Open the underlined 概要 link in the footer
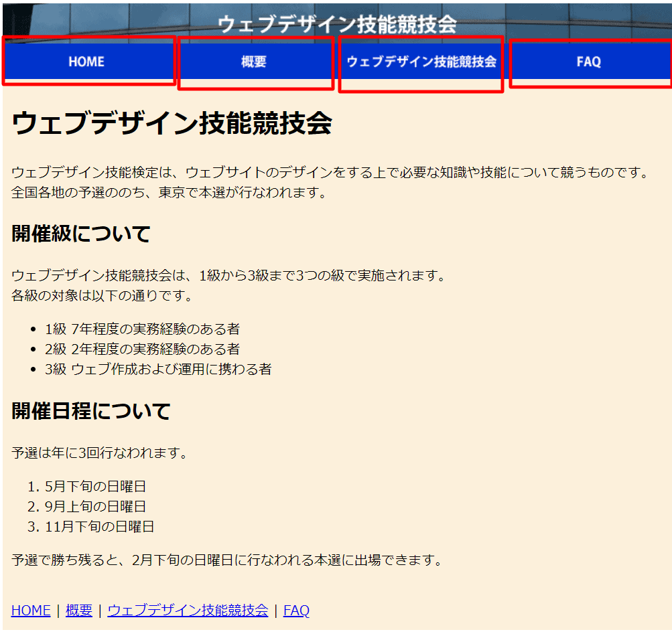Screen dimensions: 672x636 pos(79,610)
